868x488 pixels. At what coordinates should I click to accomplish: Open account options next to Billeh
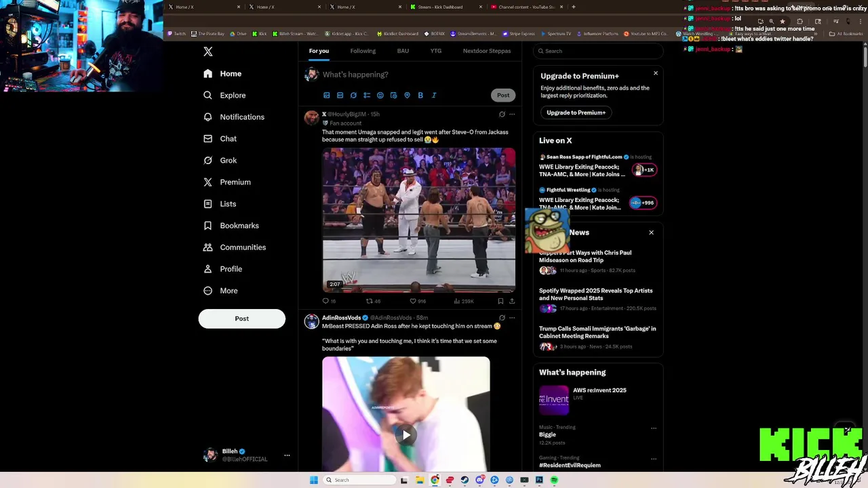[287, 455]
